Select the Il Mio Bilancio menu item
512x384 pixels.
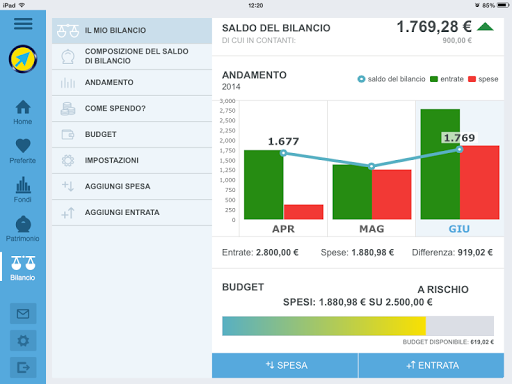click(x=132, y=30)
